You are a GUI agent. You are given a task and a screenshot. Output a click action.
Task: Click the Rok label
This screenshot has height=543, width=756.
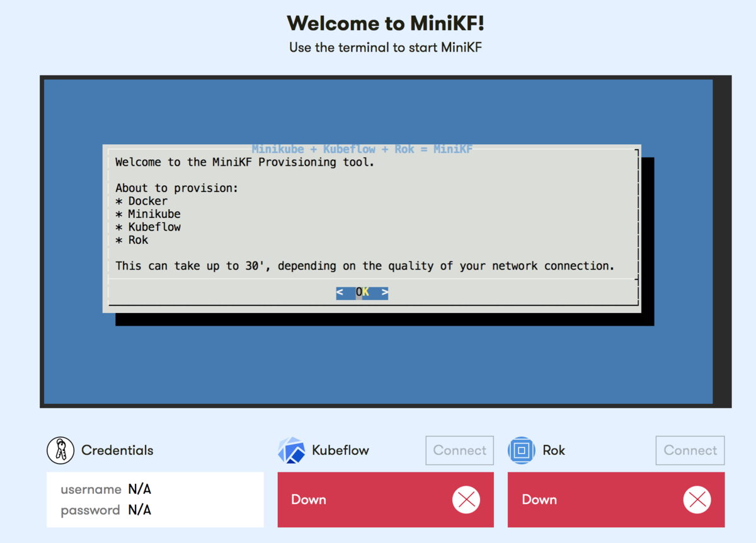[554, 450]
